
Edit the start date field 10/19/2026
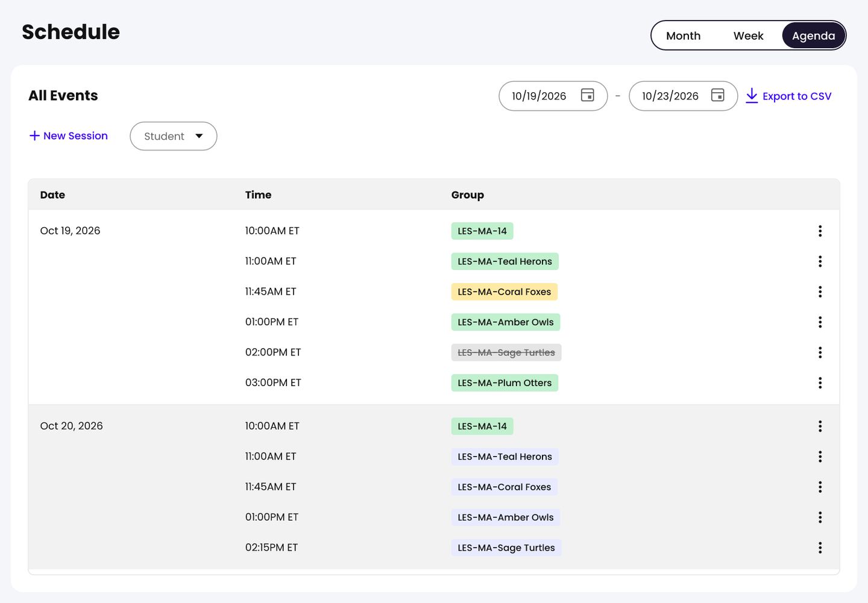click(553, 96)
